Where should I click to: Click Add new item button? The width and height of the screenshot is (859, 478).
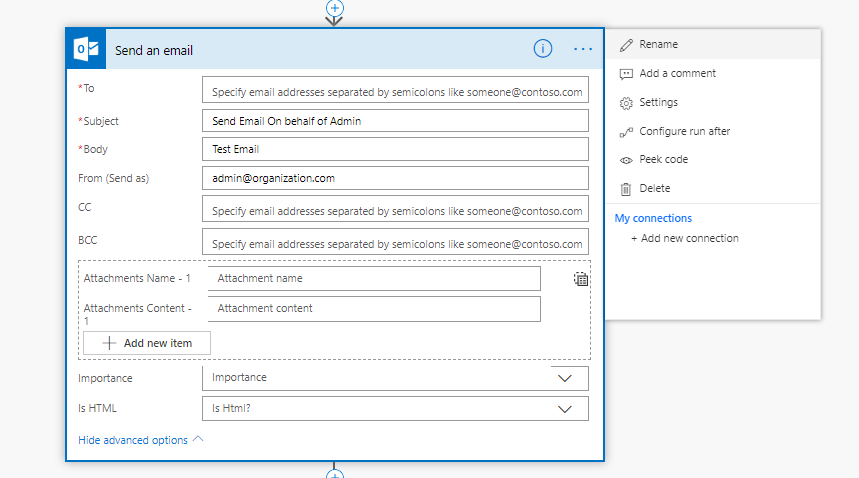click(147, 343)
